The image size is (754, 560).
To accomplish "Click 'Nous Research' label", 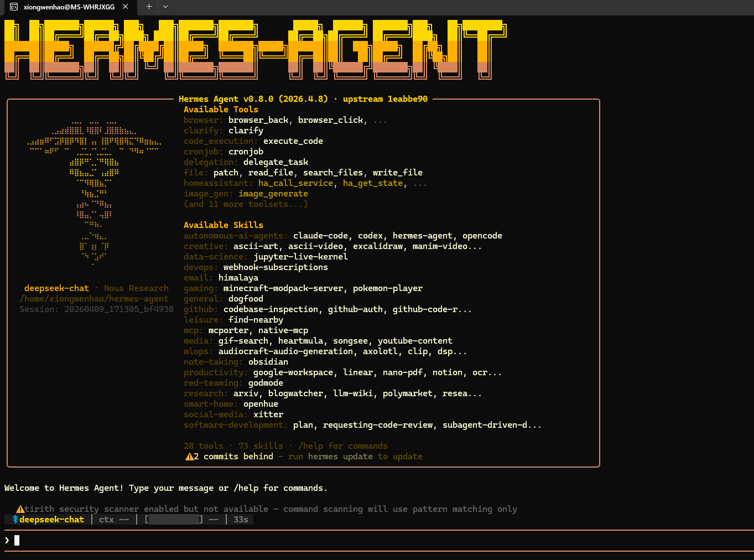I will coord(136,288).
